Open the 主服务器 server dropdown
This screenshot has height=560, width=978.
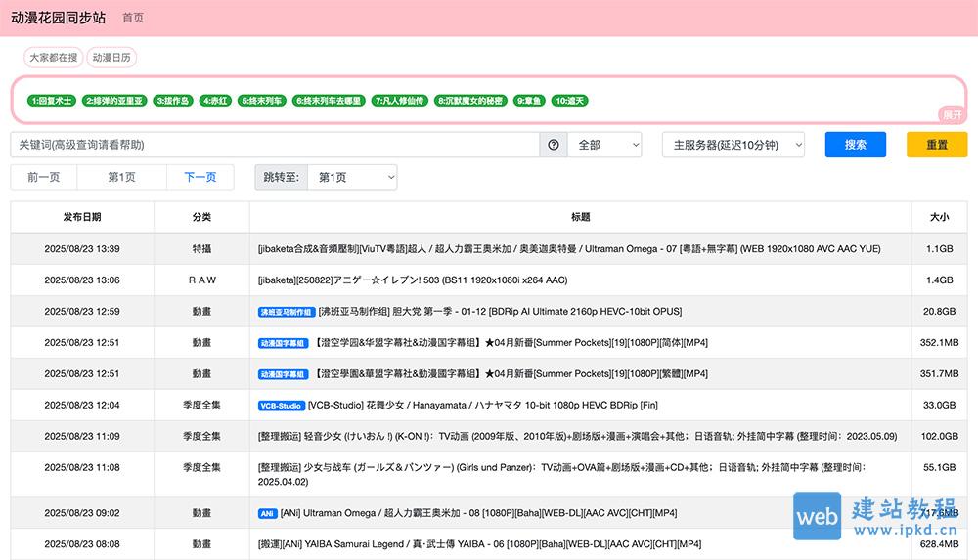[x=733, y=145]
